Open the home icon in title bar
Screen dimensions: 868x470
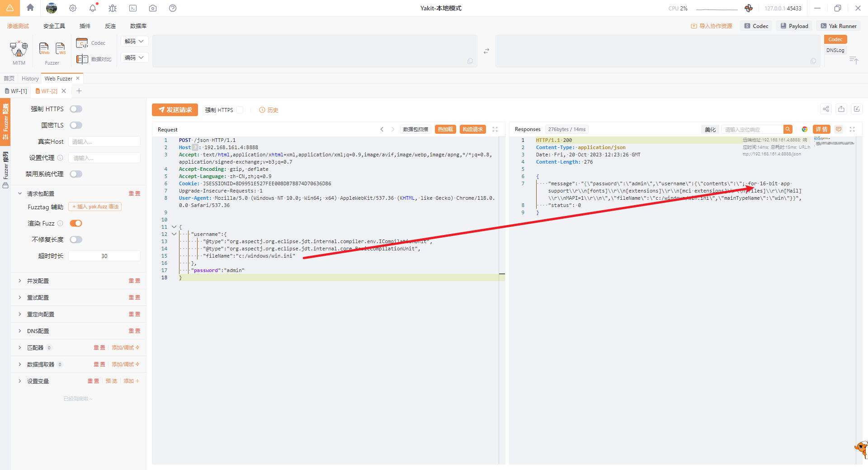tap(30, 8)
